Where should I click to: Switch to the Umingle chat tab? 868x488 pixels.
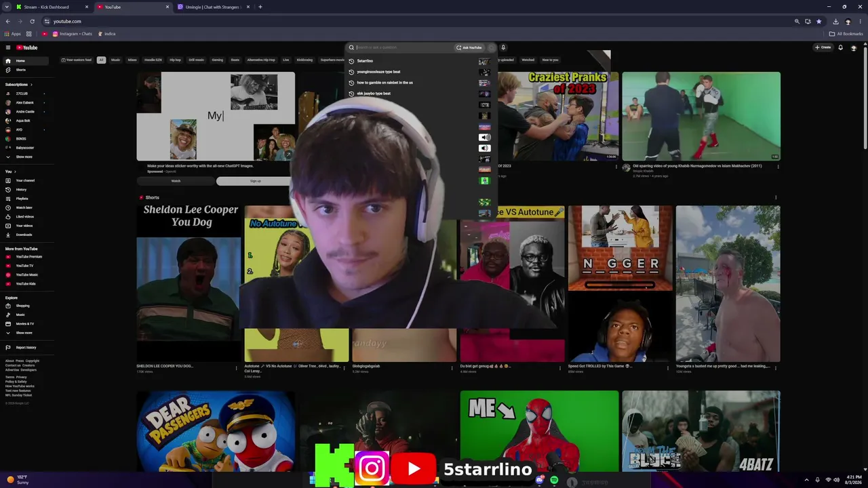tap(213, 7)
